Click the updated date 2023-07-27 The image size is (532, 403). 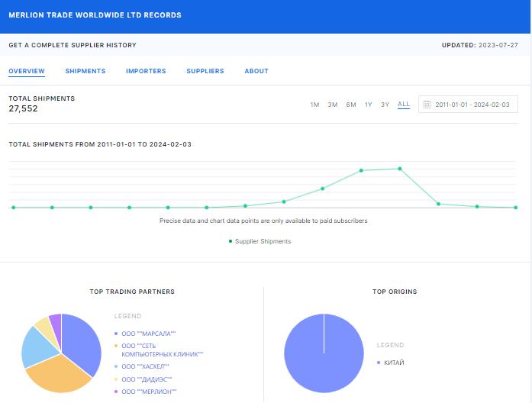498,45
